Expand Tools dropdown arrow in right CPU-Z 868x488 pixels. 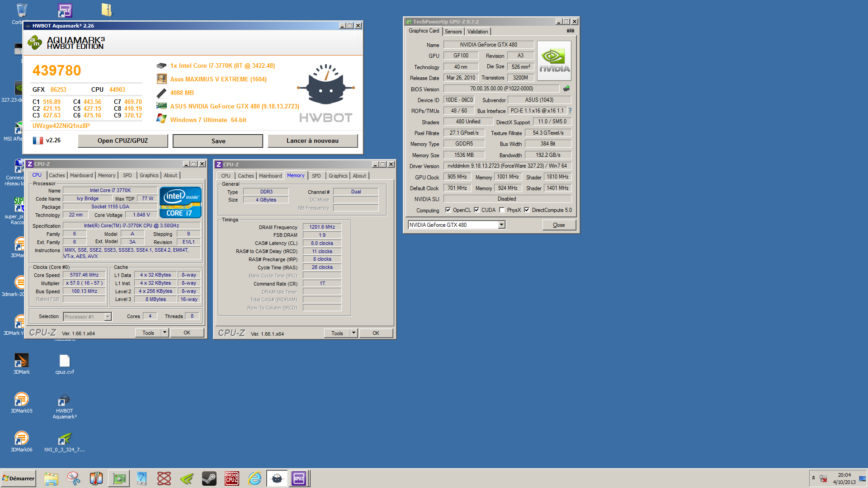point(354,333)
